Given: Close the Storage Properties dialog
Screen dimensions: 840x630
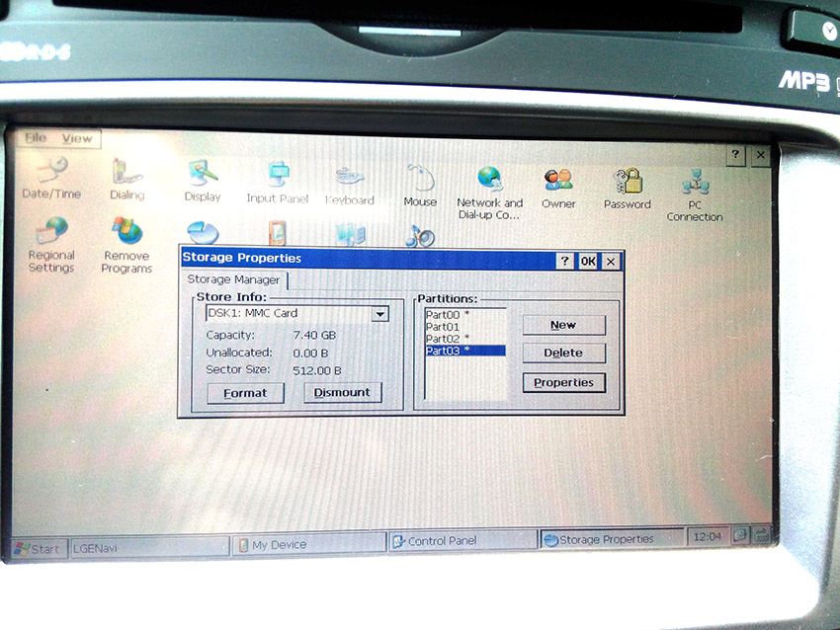Looking at the screenshot, I should (611, 262).
